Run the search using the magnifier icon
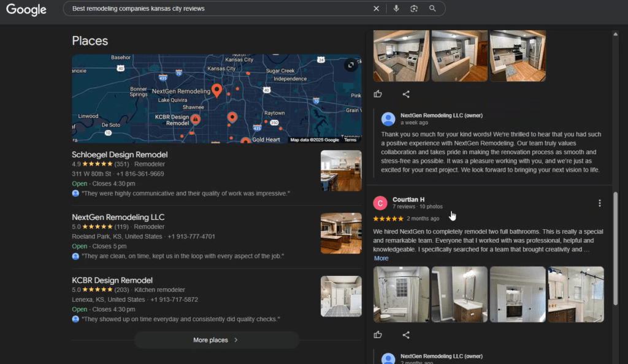 pos(432,9)
